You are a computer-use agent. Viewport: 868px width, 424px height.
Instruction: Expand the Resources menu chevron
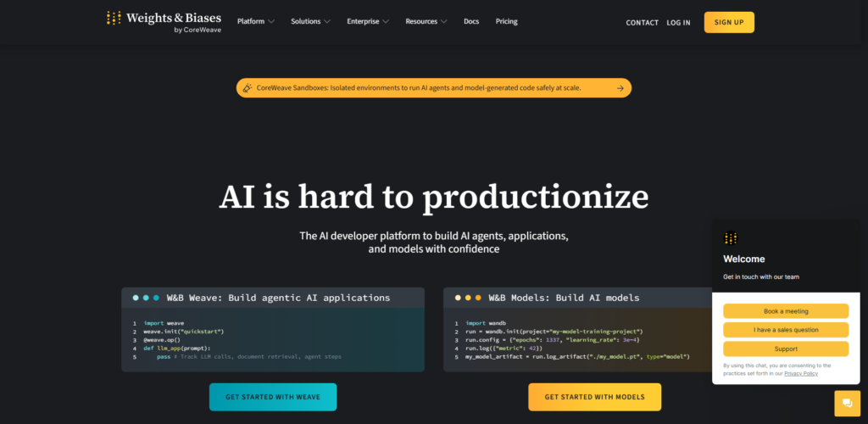[443, 21]
